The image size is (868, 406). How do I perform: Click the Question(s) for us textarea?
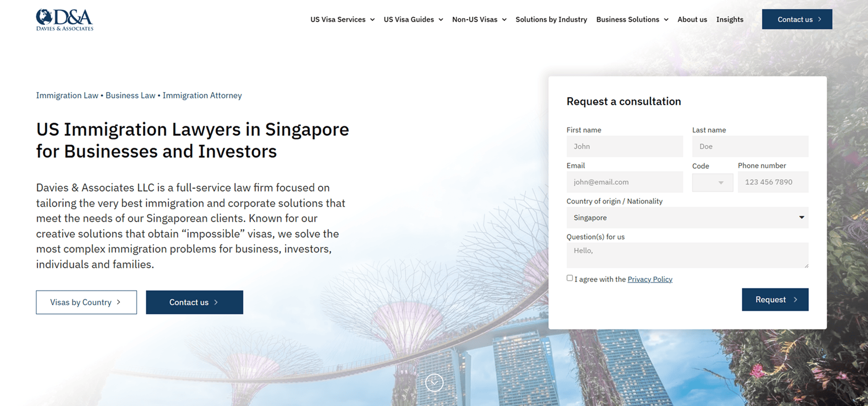[x=687, y=255]
